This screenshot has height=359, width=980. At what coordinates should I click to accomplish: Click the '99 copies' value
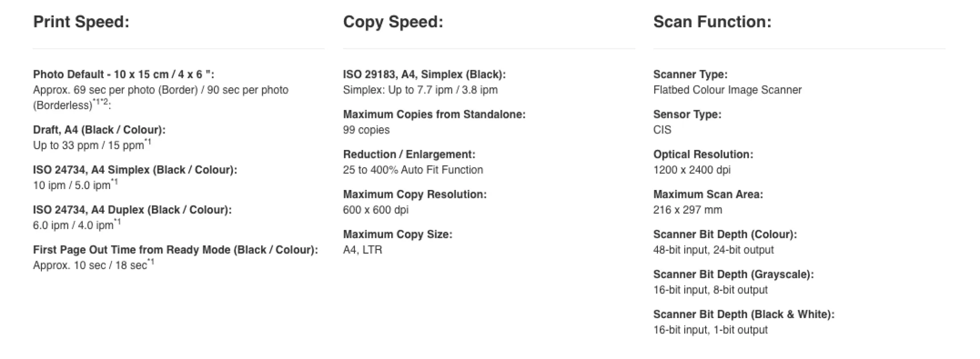pyautogui.click(x=366, y=130)
